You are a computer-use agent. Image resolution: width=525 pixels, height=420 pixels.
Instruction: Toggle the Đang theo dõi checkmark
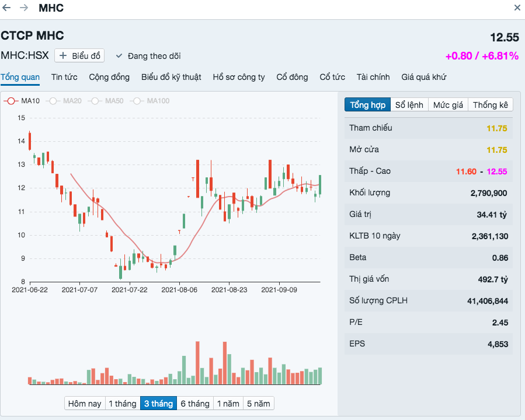pyautogui.click(x=119, y=56)
